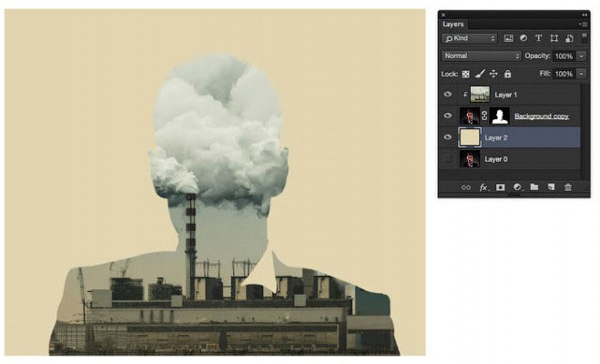This screenshot has height=364, width=600.
Task: Lock transparent pixels icon
Action: click(465, 75)
